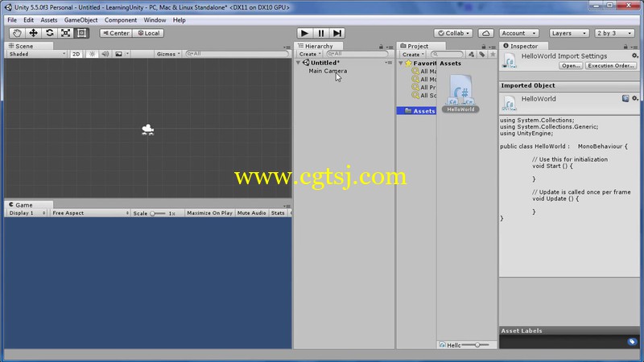The image size is (644, 362).
Task: Toggle 2D scene view mode
Action: click(76, 54)
